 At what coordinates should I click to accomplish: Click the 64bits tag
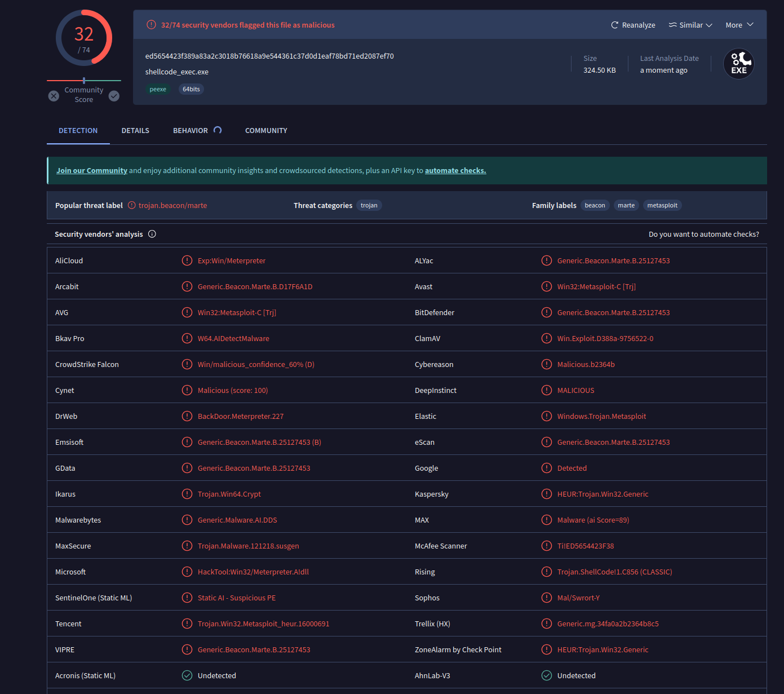tap(191, 89)
